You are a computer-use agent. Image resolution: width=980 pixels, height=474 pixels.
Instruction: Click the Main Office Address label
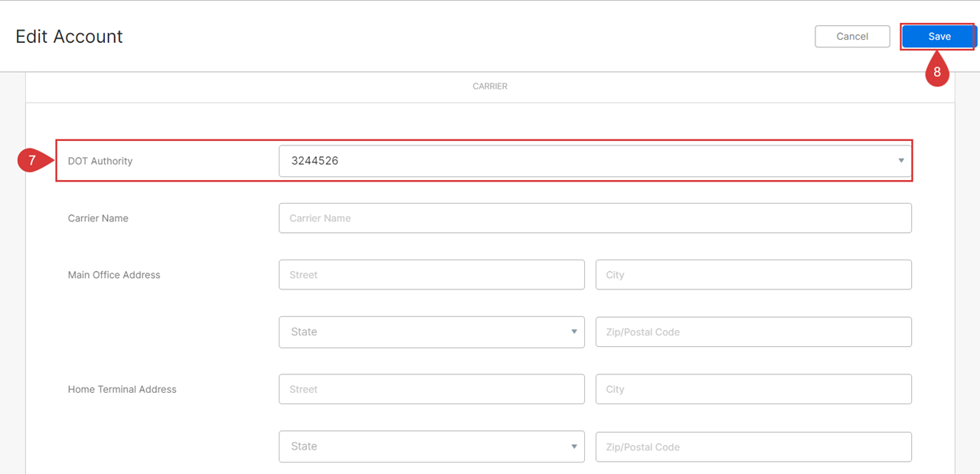click(x=114, y=275)
